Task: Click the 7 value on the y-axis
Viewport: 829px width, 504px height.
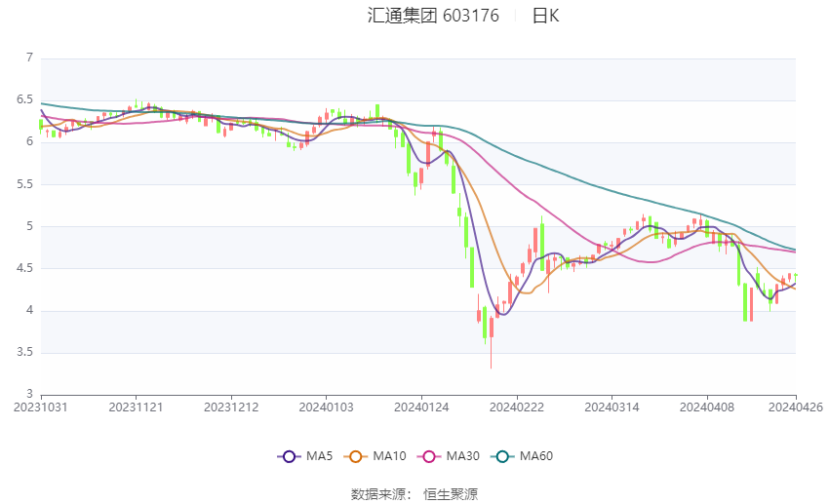Action: point(29,58)
